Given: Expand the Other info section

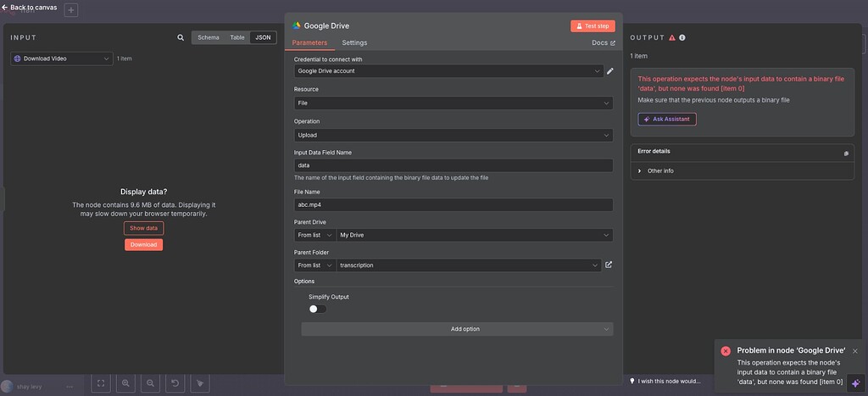Looking at the screenshot, I should [659, 170].
